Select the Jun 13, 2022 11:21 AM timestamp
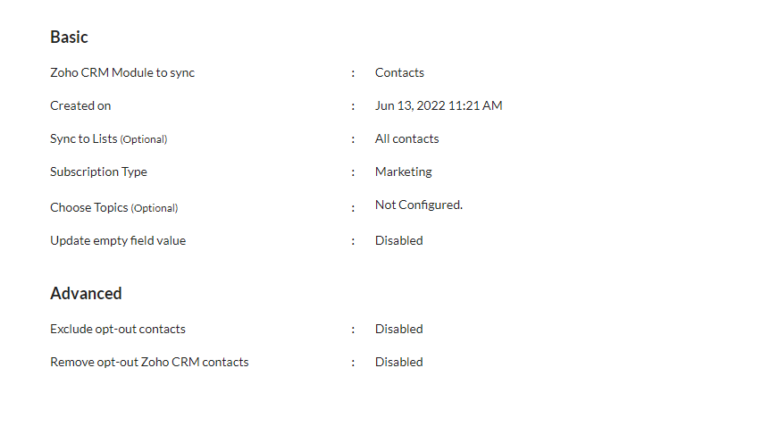This screenshot has height=435, width=770. coord(438,105)
